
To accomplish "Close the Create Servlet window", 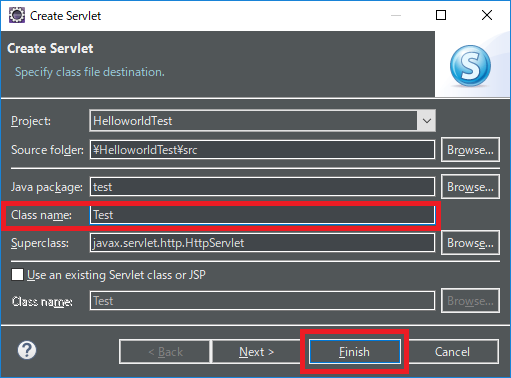I will point(487,15).
